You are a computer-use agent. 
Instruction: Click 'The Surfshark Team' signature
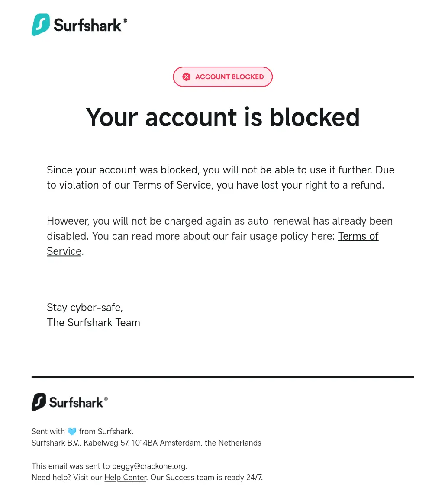(94, 322)
